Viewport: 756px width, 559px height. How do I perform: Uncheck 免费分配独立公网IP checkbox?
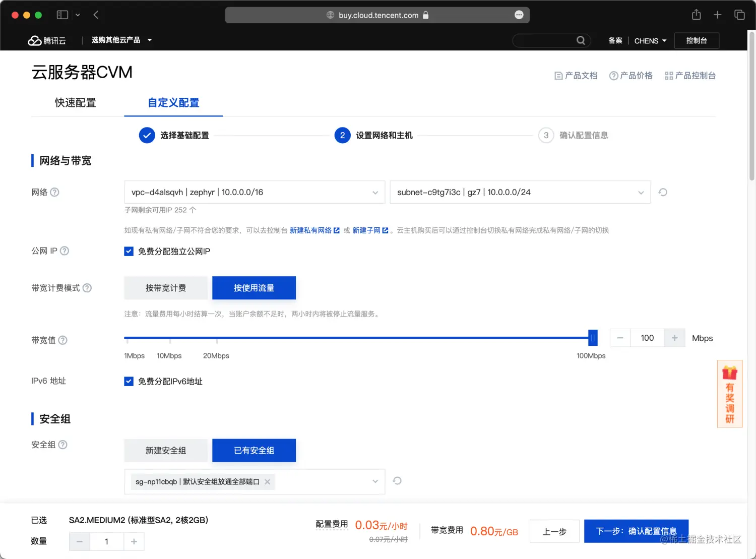(129, 251)
